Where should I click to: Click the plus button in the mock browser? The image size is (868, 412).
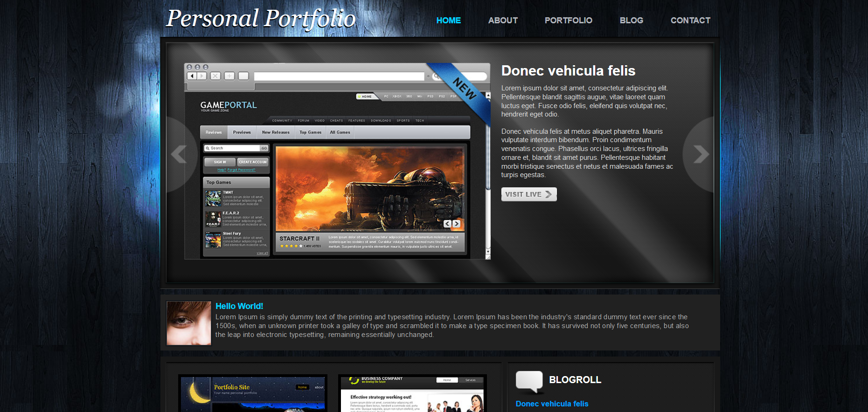229,76
